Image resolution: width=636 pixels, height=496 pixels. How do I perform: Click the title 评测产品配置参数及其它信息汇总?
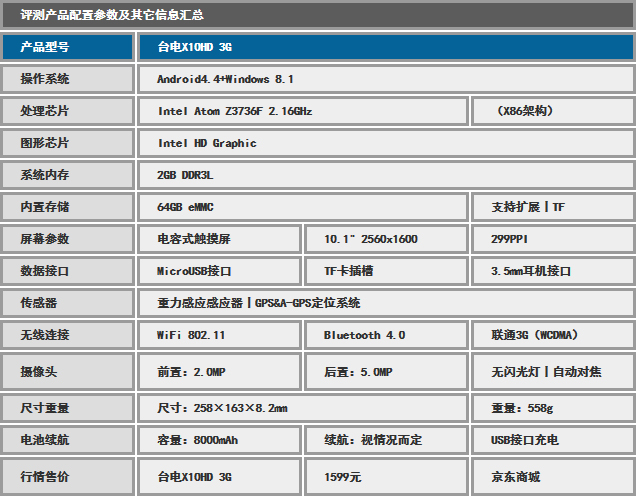coord(112,15)
